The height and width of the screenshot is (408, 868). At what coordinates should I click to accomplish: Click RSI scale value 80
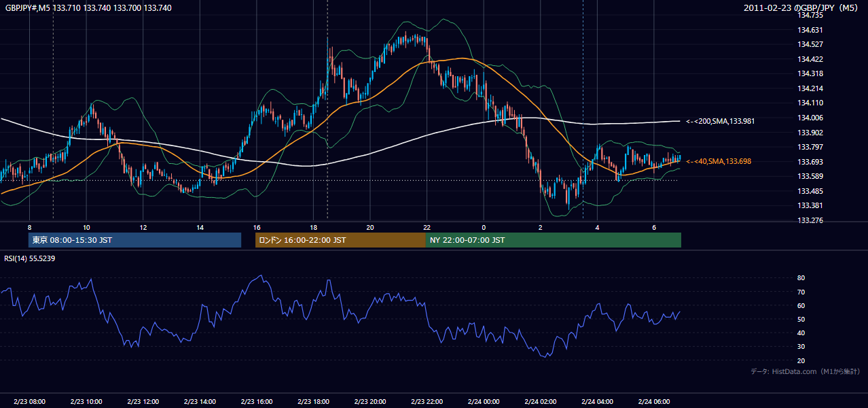click(801, 278)
